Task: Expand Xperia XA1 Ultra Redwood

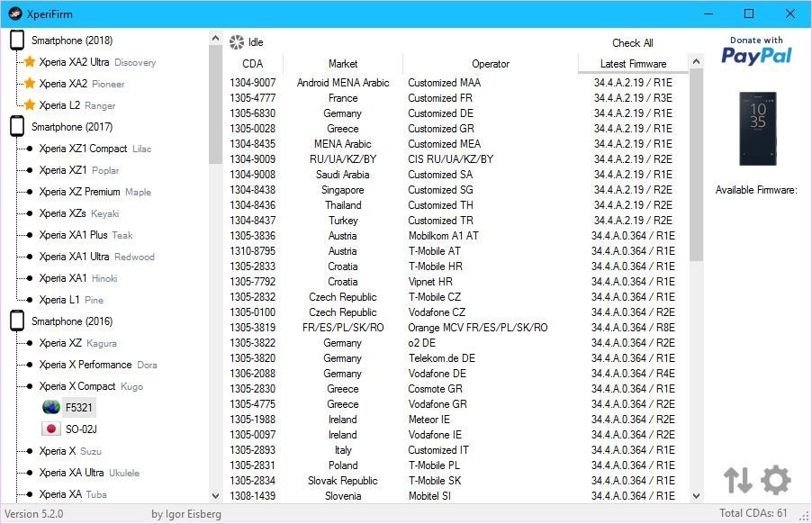Action: coord(97,257)
